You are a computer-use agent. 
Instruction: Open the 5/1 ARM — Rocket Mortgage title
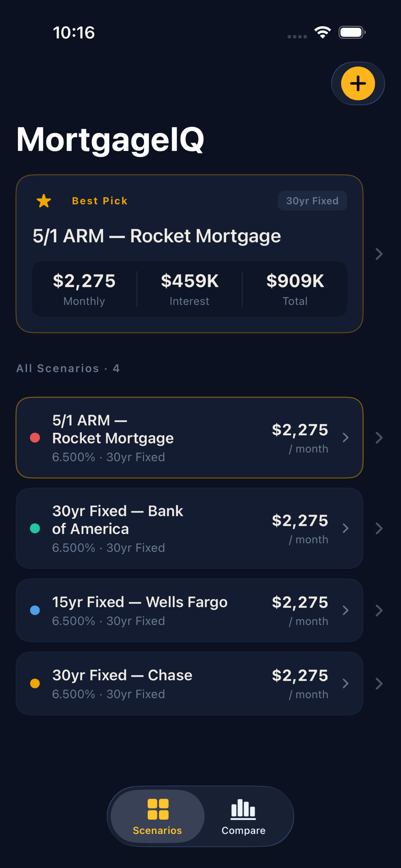coord(156,236)
